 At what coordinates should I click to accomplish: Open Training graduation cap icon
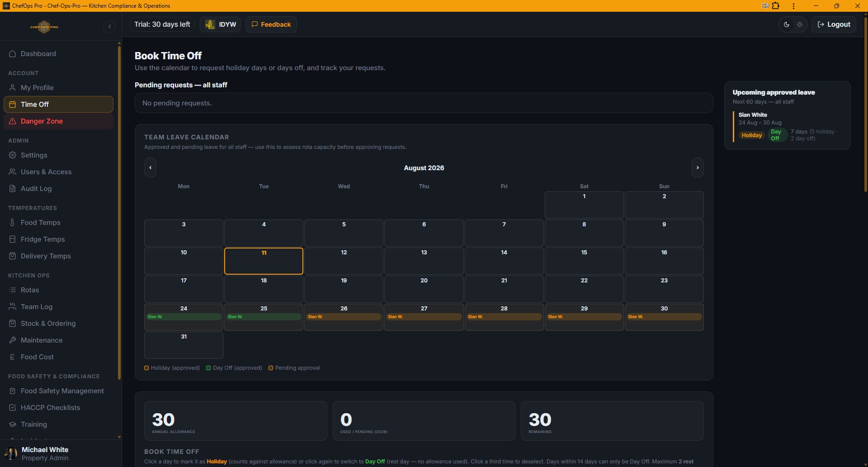pyautogui.click(x=13, y=424)
